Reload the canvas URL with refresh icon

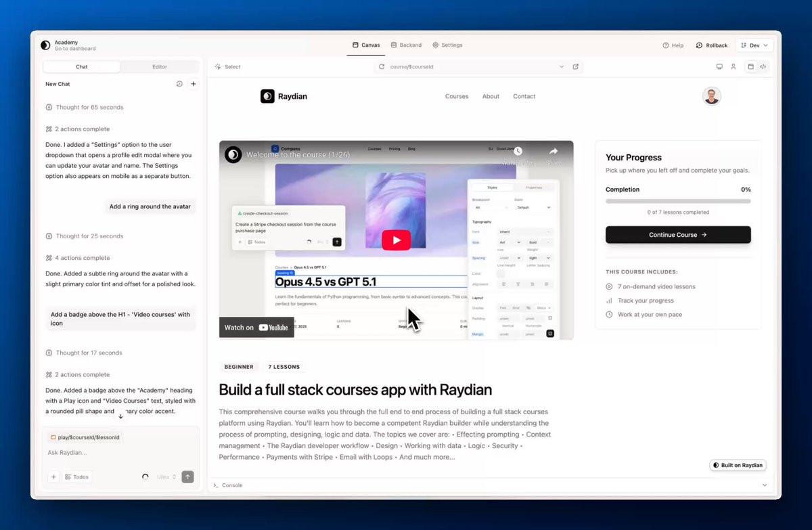[x=382, y=67]
